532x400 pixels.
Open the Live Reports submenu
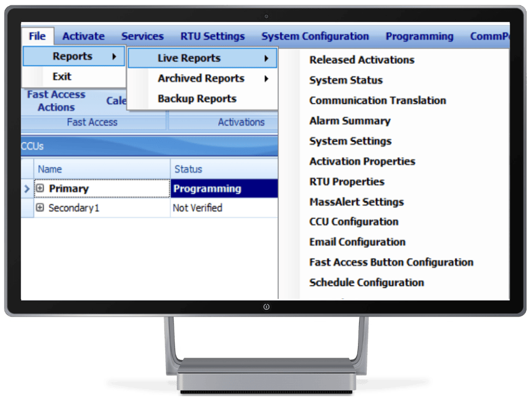click(189, 58)
